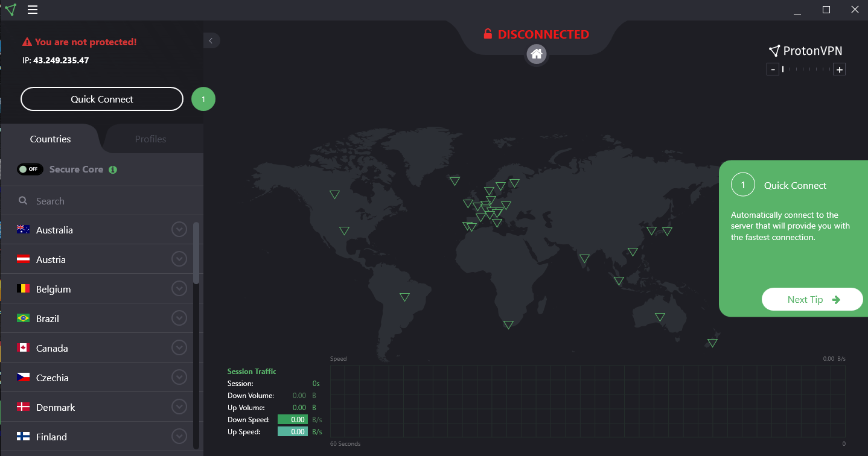The image size is (868, 456).
Task: Select a server triangle in South America
Action: point(404,297)
